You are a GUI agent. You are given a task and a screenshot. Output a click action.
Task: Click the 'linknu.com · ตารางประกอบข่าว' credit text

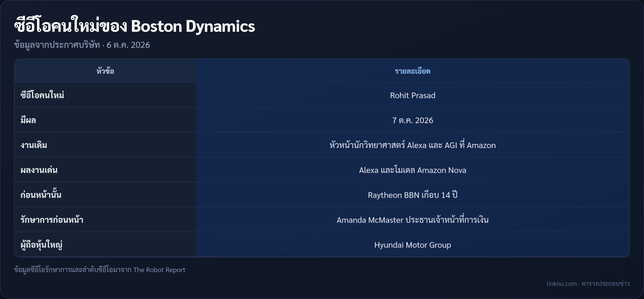[588, 283]
